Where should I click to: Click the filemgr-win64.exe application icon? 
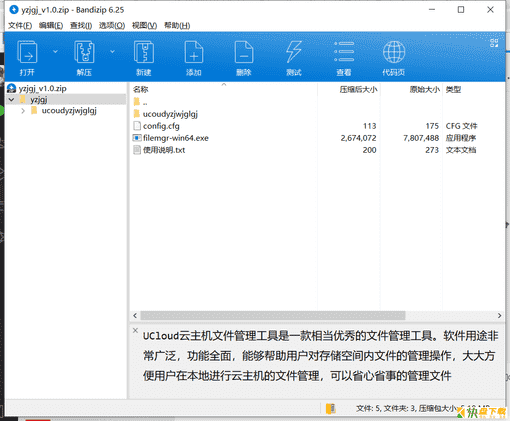click(x=137, y=138)
